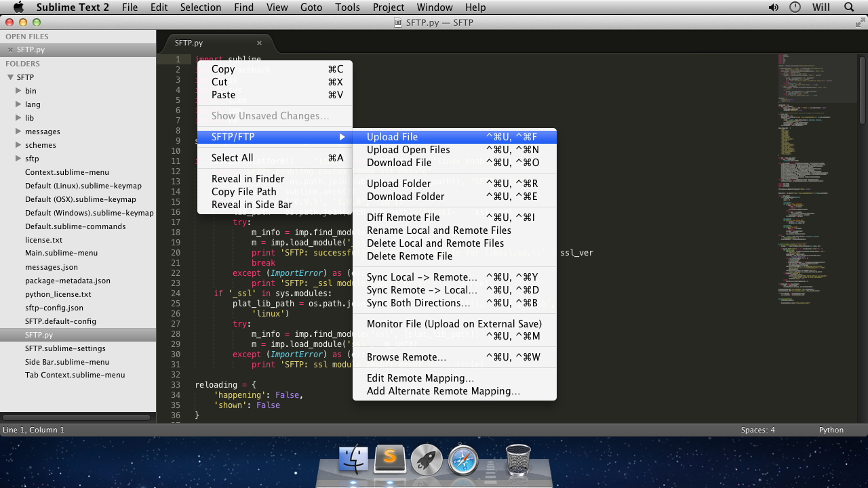
Task: Open the Trash in the dock
Action: 519,460
